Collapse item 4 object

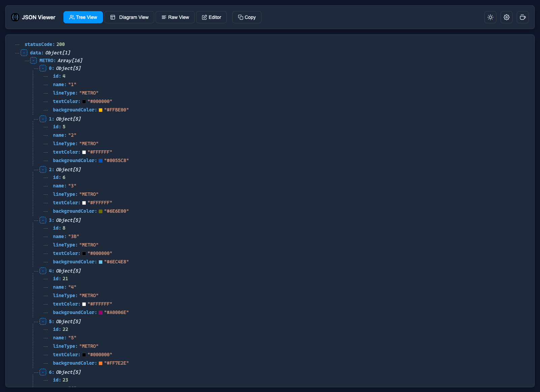(x=43, y=271)
